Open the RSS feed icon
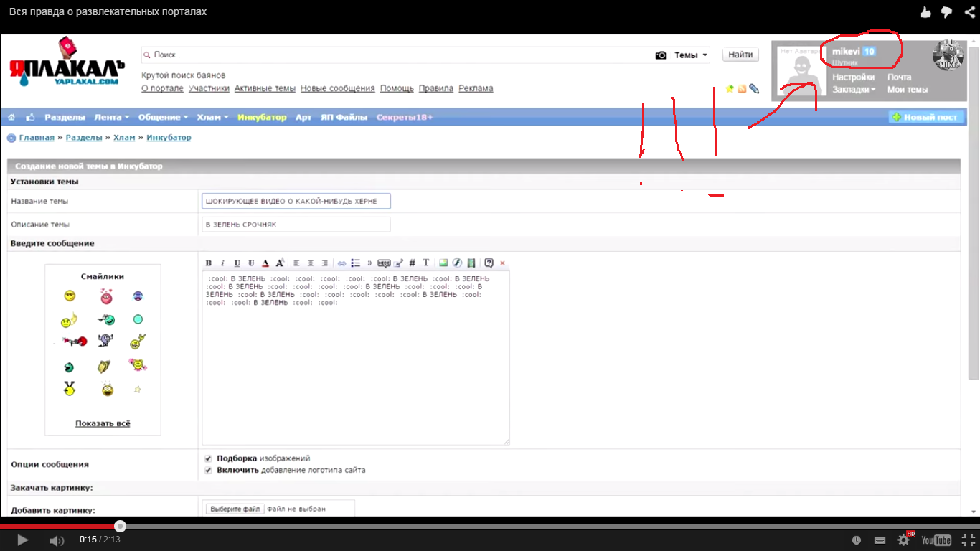 [742, 89]
